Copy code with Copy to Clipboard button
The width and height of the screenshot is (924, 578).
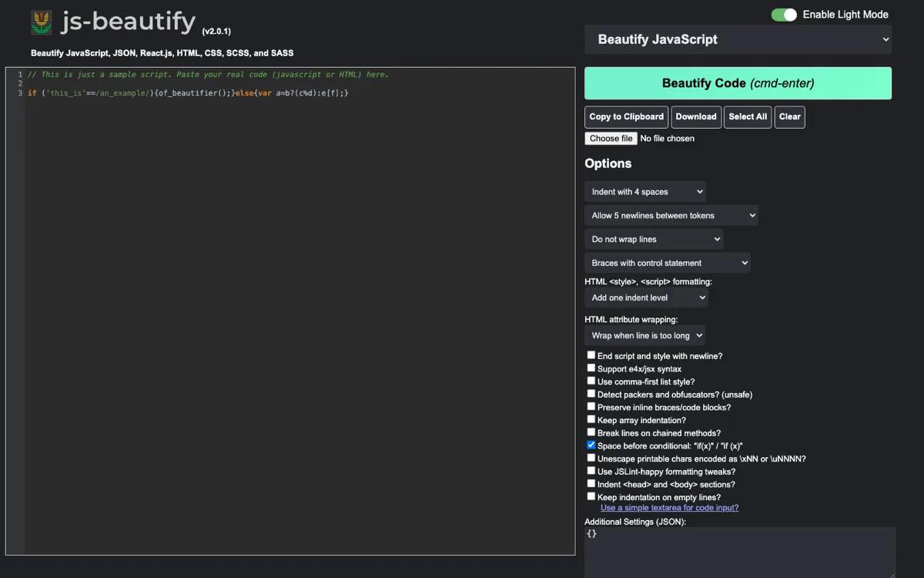click(x=626, y=117)
